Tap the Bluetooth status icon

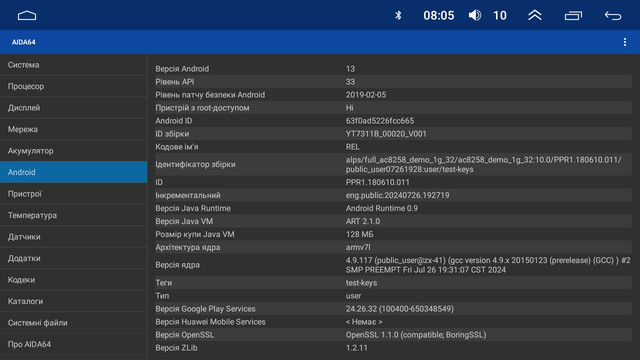(x=398, y=16)
